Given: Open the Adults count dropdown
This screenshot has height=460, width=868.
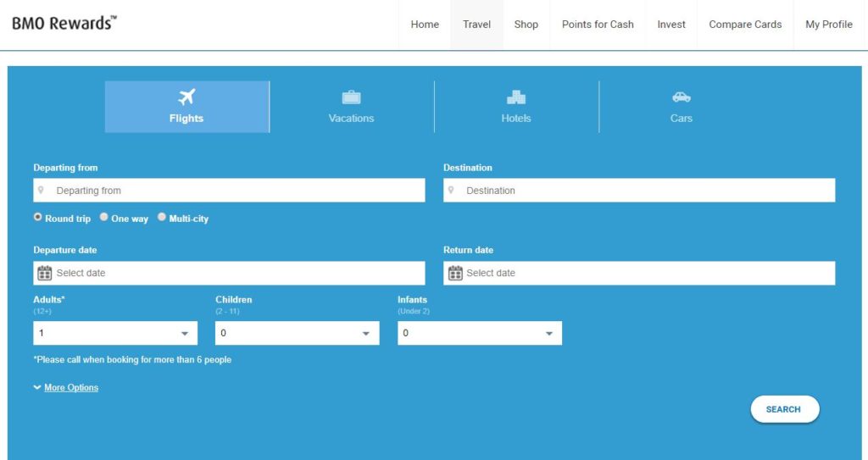Looking at the screenshot, I should (115, 333).
